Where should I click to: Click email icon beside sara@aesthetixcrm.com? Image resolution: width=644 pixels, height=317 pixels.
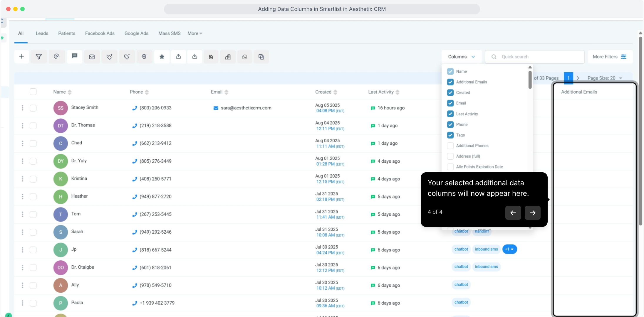[x=216, y=108]
